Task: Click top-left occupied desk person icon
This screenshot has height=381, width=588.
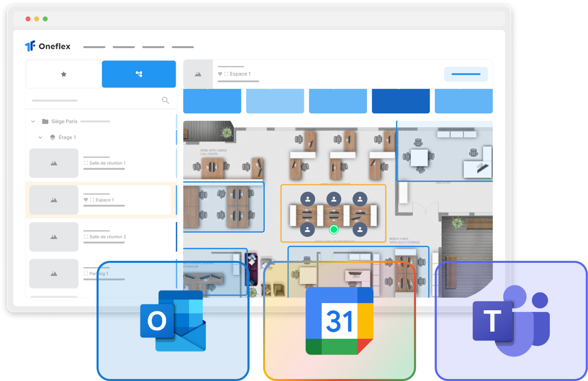Action: coord(308,199)
